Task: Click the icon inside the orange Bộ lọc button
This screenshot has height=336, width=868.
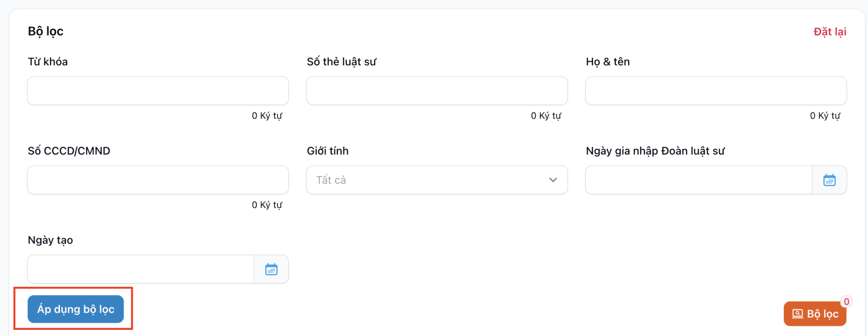Action: pyautogui.click(x=797, y=314)
